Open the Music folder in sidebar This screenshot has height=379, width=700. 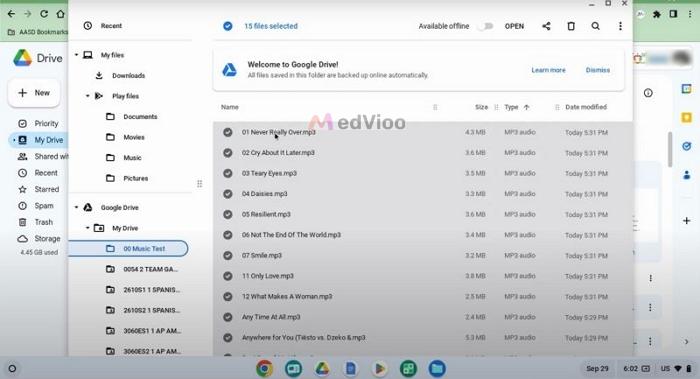tap(132, 158)
